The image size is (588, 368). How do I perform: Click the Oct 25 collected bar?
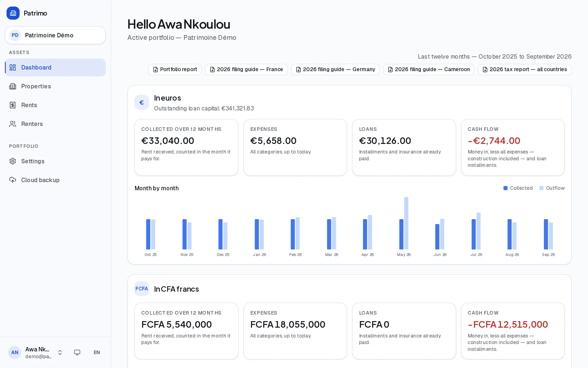click(x=148, y=234)
